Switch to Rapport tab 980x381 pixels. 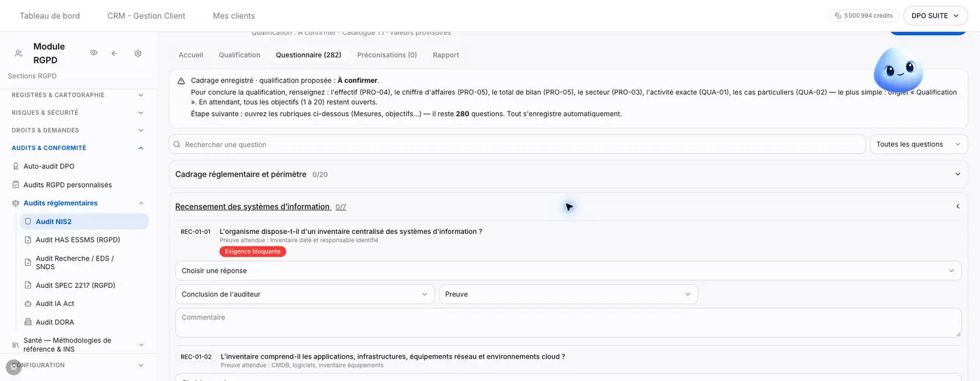(x=446, y=55)
